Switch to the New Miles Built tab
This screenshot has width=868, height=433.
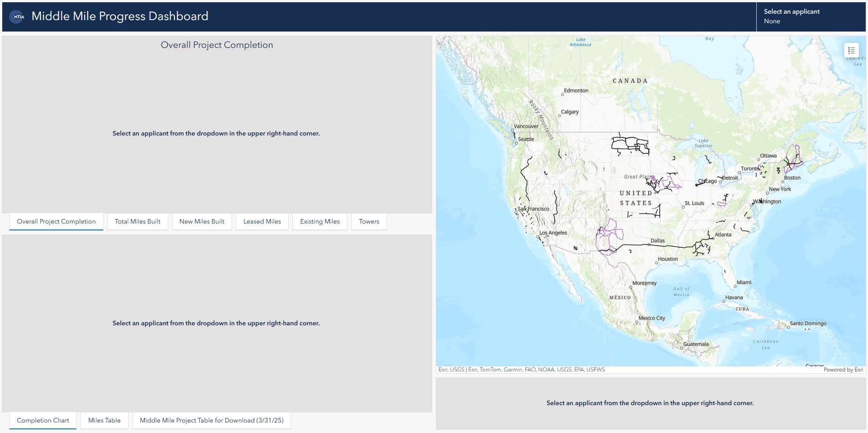pyautogui.click(x=201, y=221)
